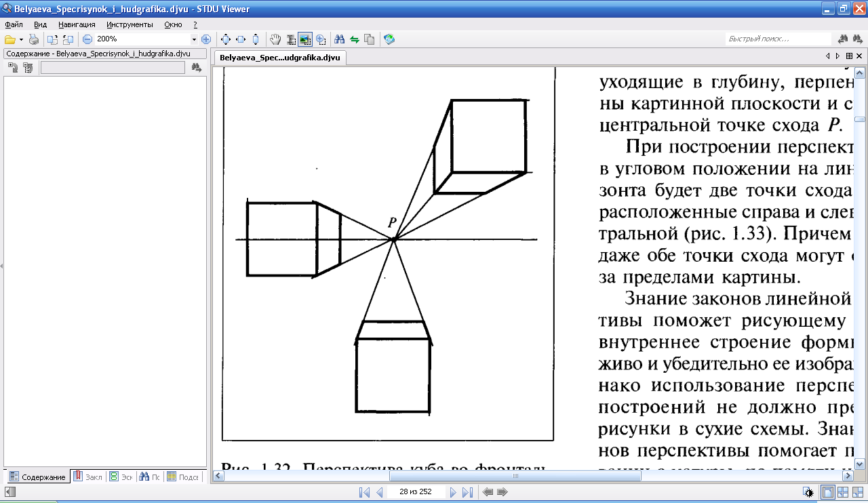This screenshot has height=503, width=868.
Task: Open the 200% zoom level dropdown
Action: point(194,39)
